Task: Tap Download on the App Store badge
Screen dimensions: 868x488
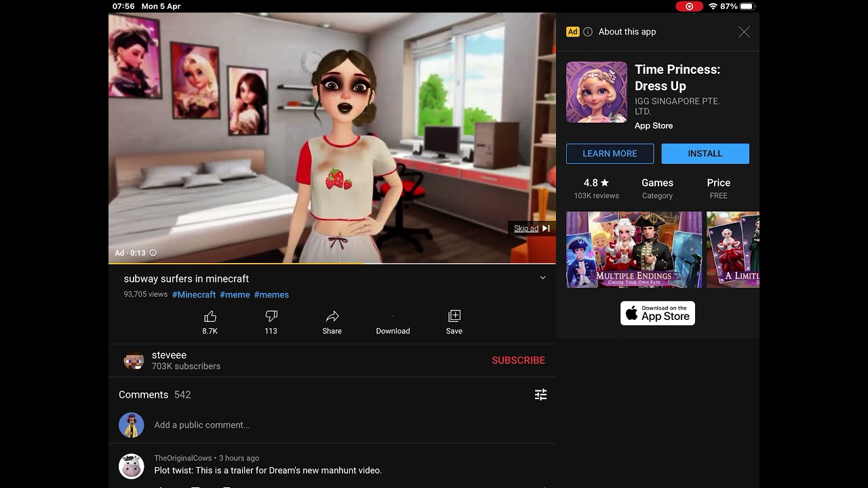Action: (x=658, y=313)
